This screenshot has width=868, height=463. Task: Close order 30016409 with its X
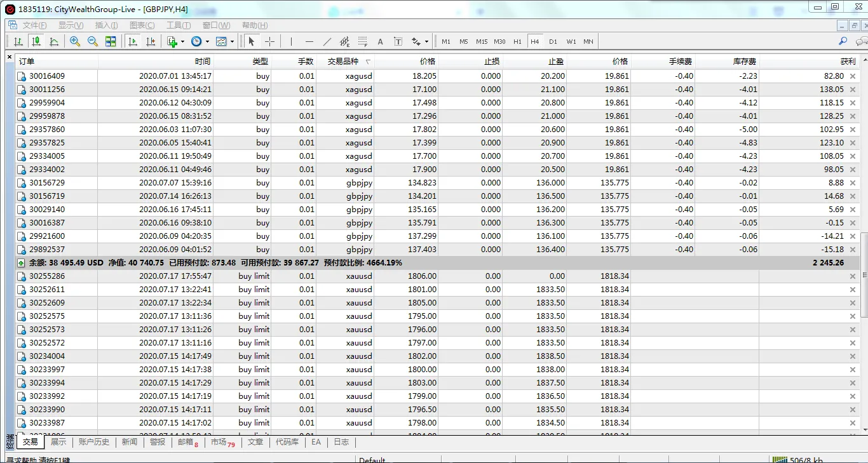pos(853,76)
